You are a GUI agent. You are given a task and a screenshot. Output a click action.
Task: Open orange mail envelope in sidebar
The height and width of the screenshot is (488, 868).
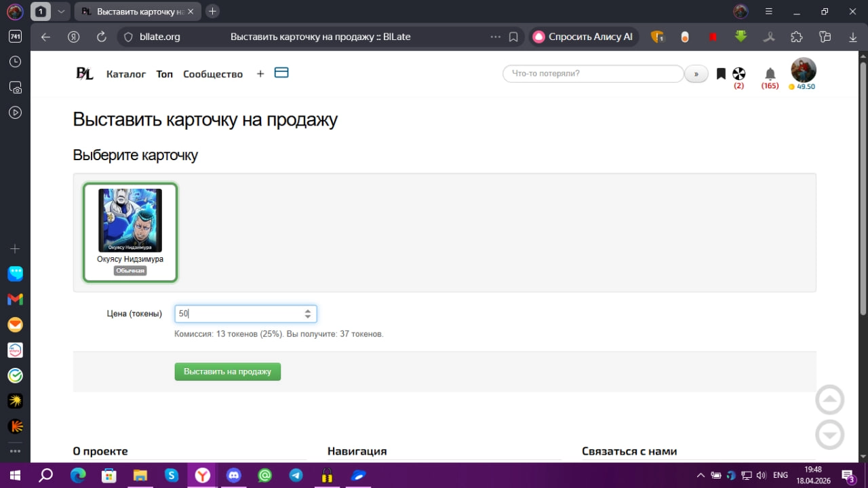(15, 324)
